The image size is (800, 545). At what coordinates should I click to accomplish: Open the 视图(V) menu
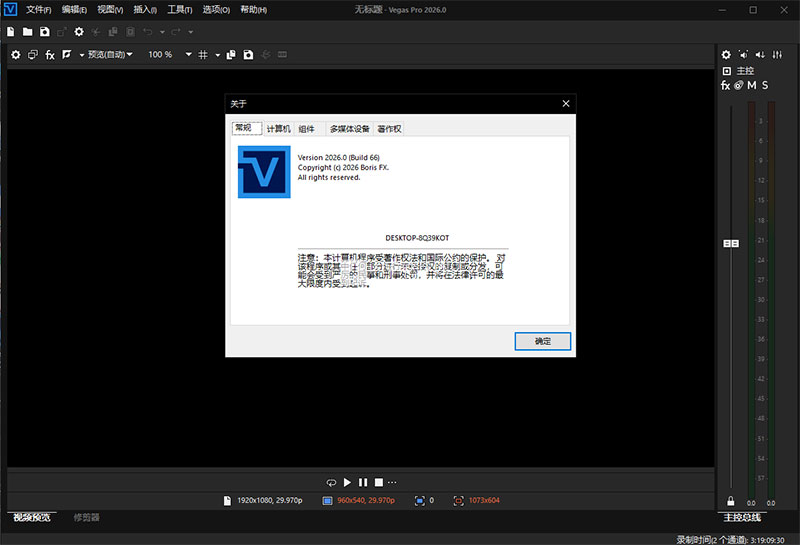point(110,10)
